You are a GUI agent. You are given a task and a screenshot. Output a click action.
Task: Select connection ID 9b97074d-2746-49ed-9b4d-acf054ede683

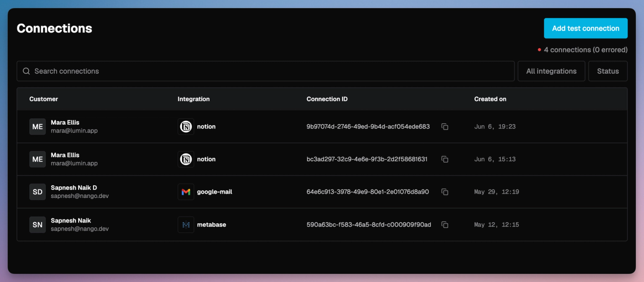coord(368,126)
